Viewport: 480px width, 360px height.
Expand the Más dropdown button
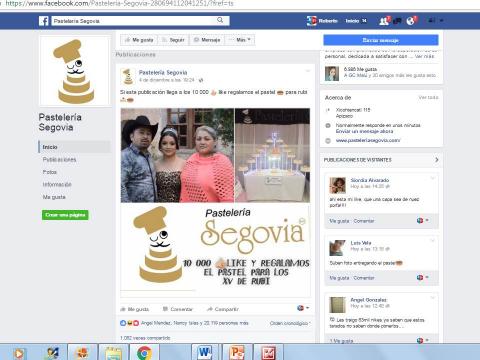[240, 40]
